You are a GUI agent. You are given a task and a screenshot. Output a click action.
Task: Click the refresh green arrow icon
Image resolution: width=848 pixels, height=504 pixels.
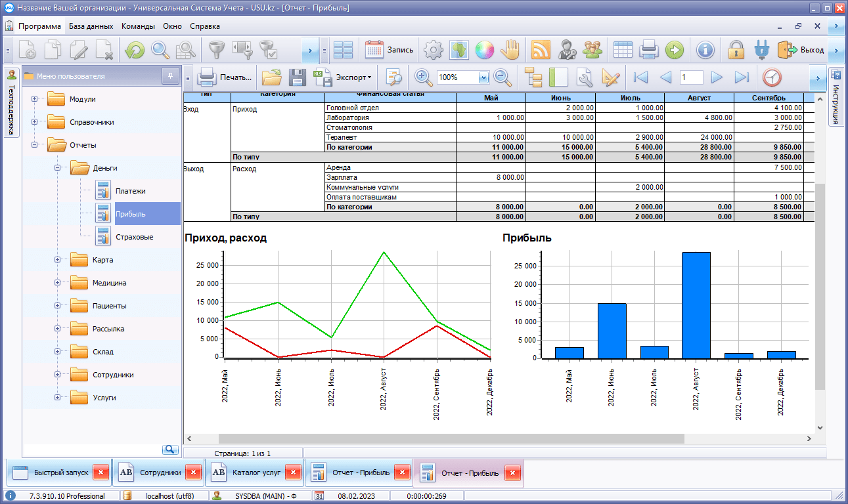tap(135, 50)
